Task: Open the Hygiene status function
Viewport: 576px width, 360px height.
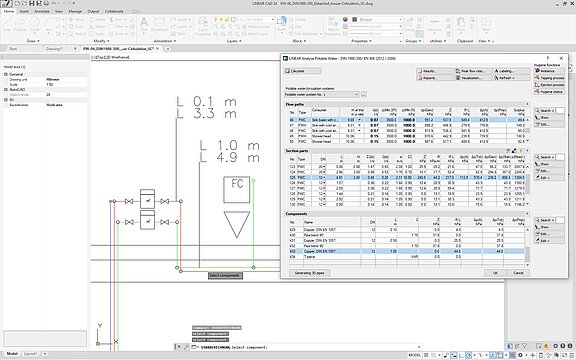Action: coord(549,92)
